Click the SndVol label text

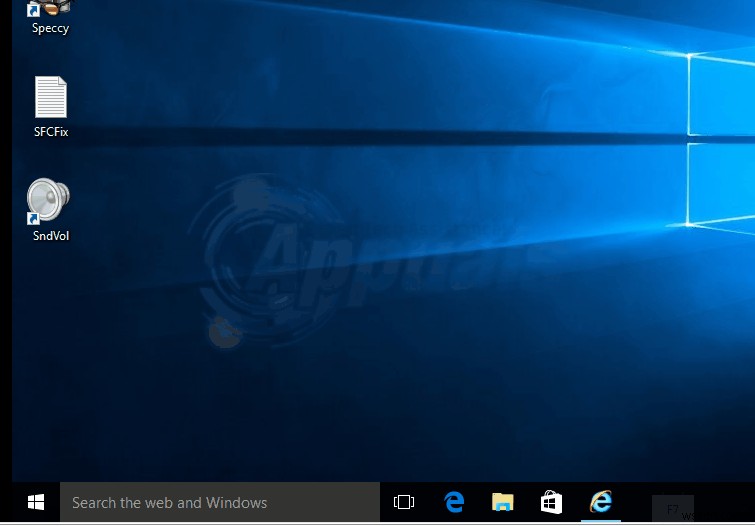coord(51,236)
